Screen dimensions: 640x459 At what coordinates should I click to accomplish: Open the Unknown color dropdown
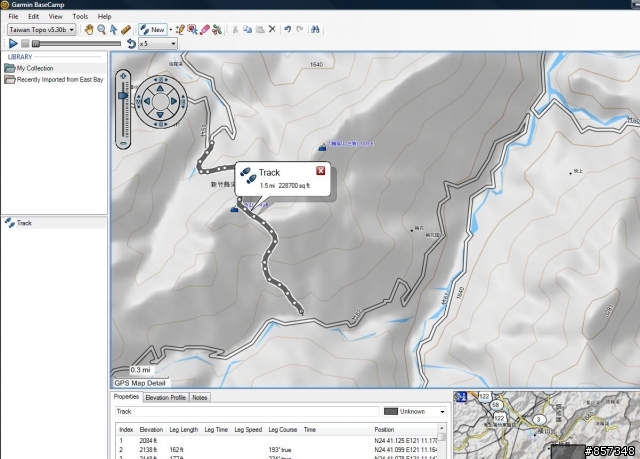coord(442,412)
